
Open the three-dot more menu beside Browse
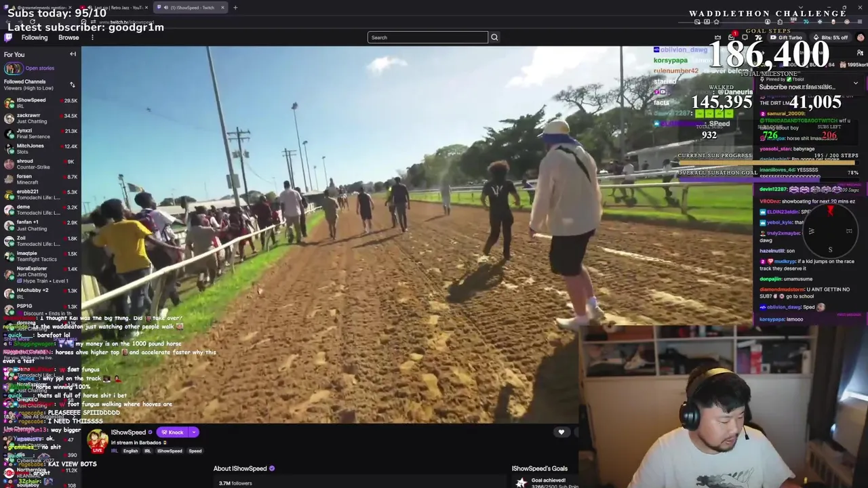point(92,37)
